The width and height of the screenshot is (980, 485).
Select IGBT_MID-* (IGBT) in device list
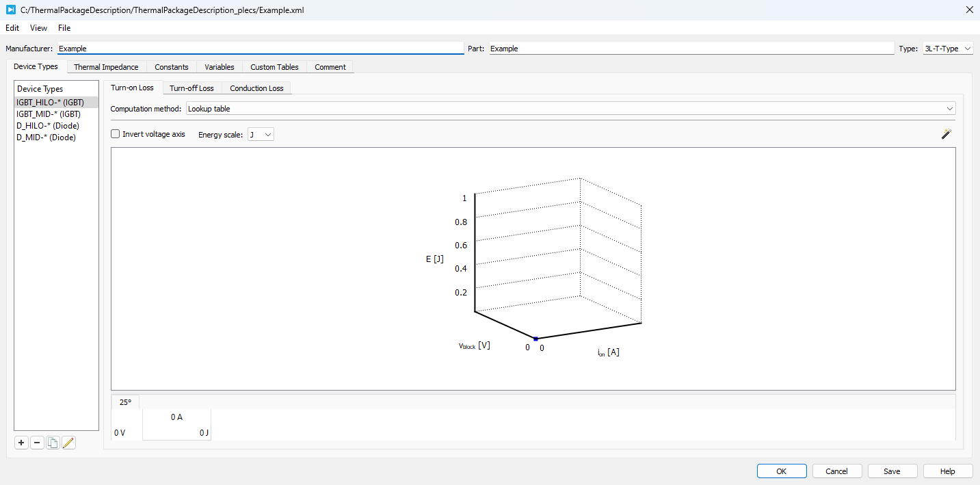[49, 114]
